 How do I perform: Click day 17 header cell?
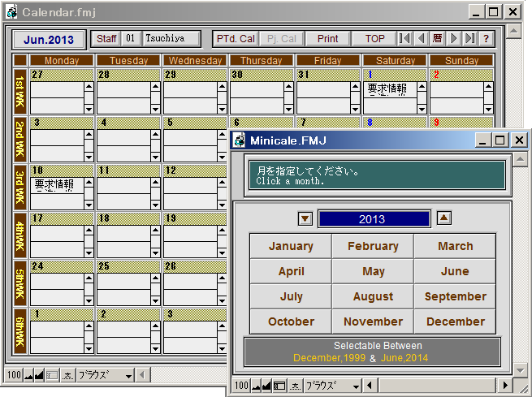(62, 218)
